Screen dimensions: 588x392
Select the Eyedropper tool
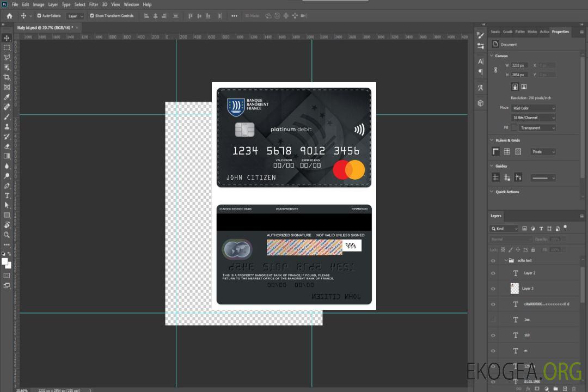(7, 97)
